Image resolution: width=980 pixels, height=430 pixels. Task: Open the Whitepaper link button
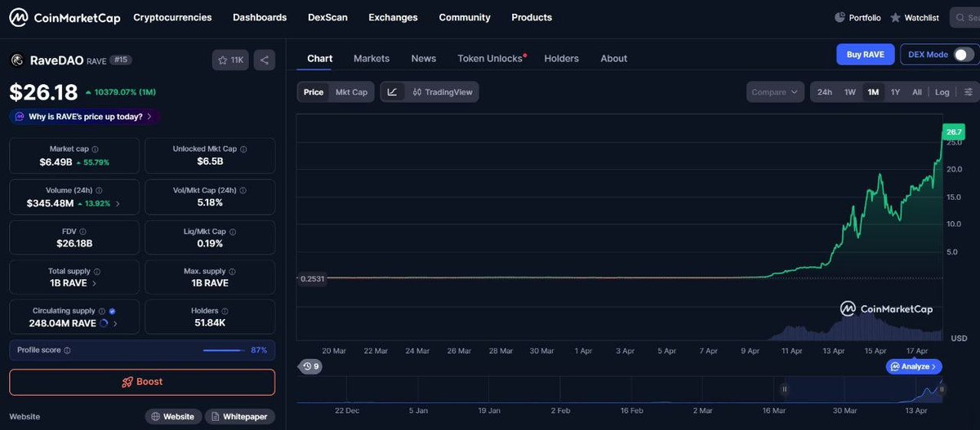pos(239,416)
